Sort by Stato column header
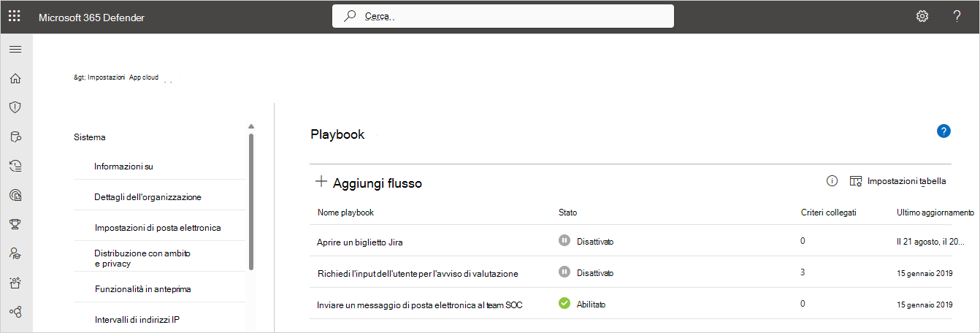 point(567,213)
